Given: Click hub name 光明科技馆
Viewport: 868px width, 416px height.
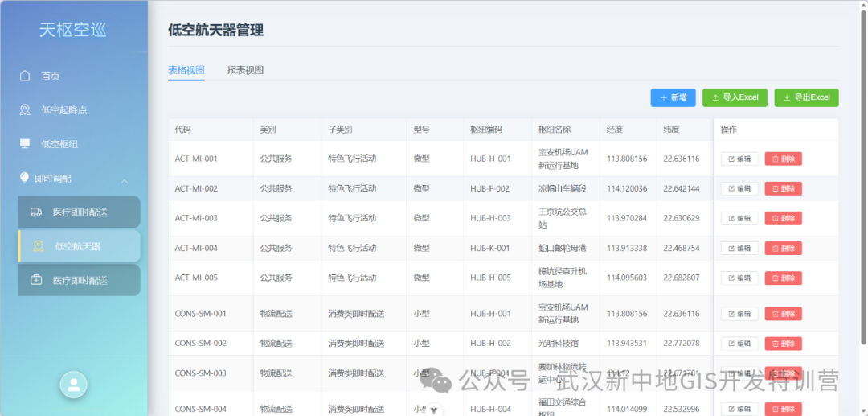Looking at the screenshot, I should click(558, 344).
